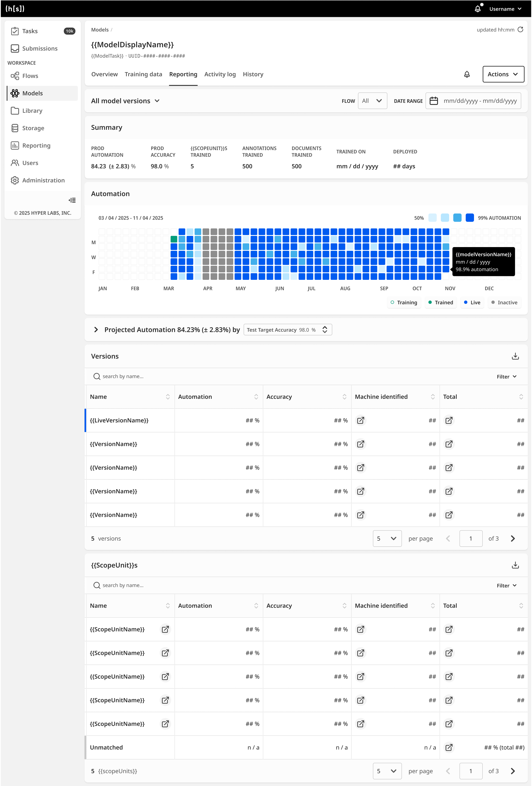Go to next page of Versions table
This screenshot has width=532, height=786.
pos(513,539)
